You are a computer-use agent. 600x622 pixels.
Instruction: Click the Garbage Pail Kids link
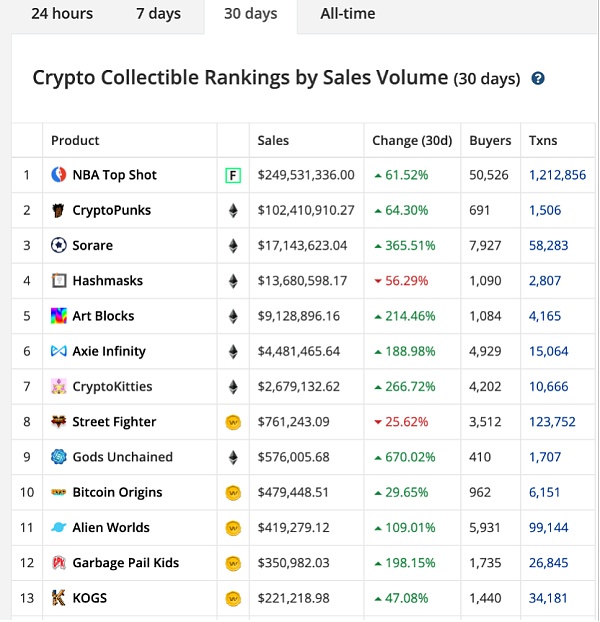[125, 563]
